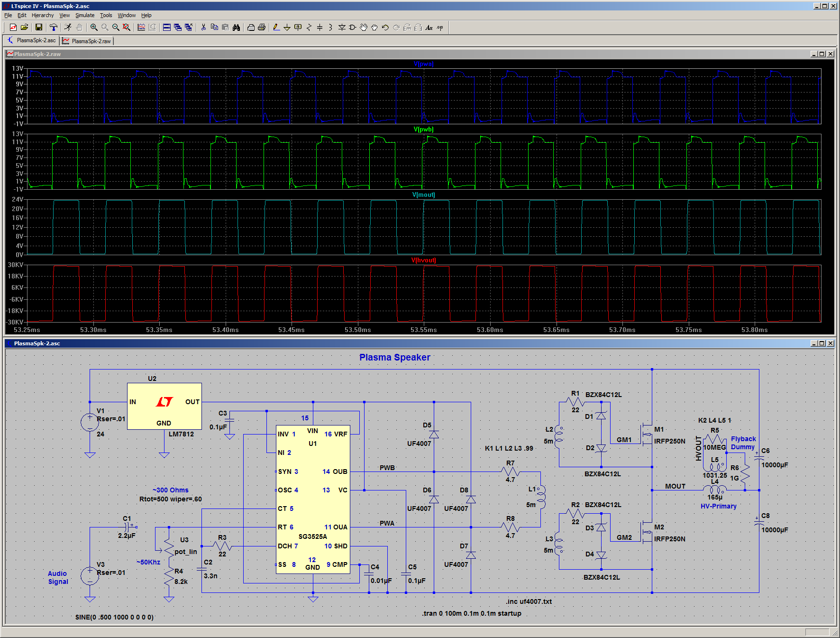This screenshot has width=840, height=638.
Task: Click the Cascade Windows icon
Action: (x=178, y=28)
